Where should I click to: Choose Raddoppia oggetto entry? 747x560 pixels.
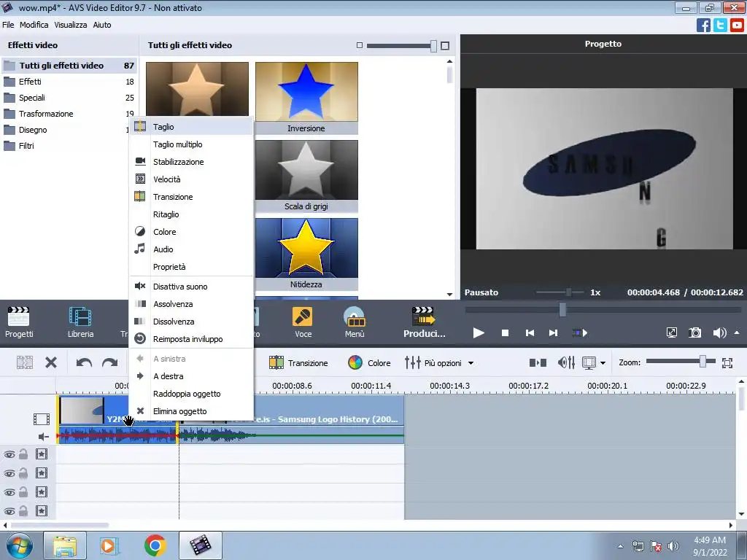point(191,394)
